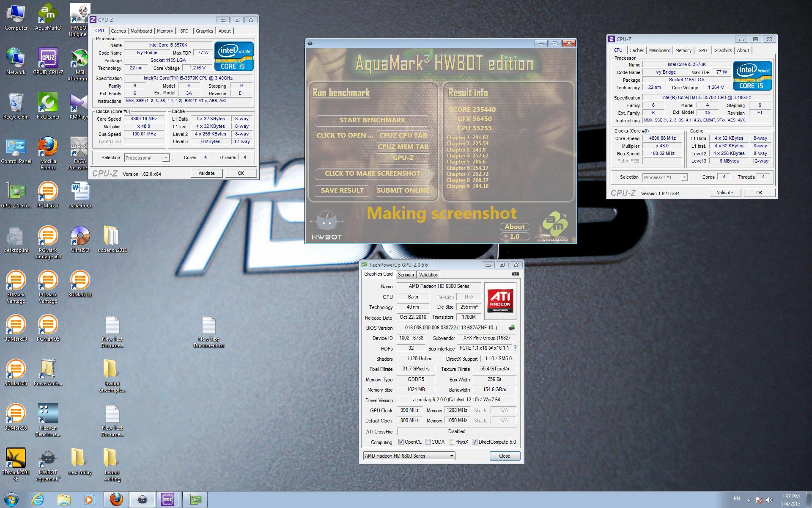Open Graphics tab in left CPU-Z
Screen dimensions: 812x508
point(204,31)
